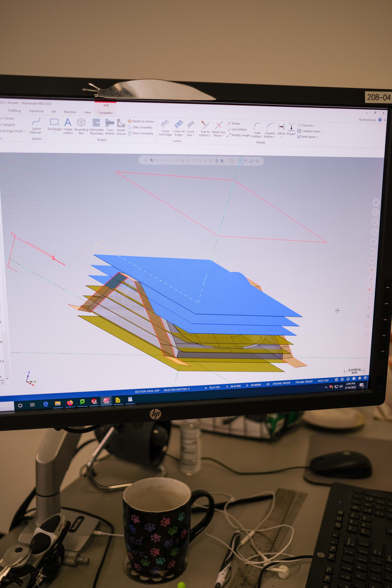This screenshot has height=588, width=392.
Task: Switch to the Toolpaths tab
Action: point(106,113)
